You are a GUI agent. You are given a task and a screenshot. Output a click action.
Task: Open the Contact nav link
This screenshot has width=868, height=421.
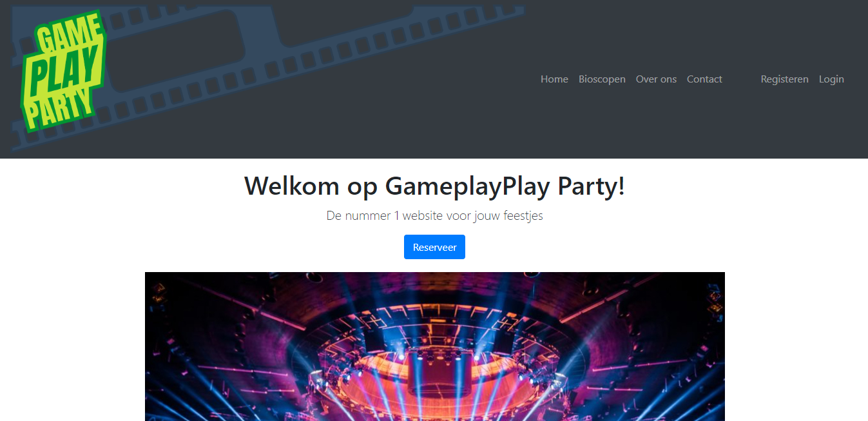click(x=704, y=79)
